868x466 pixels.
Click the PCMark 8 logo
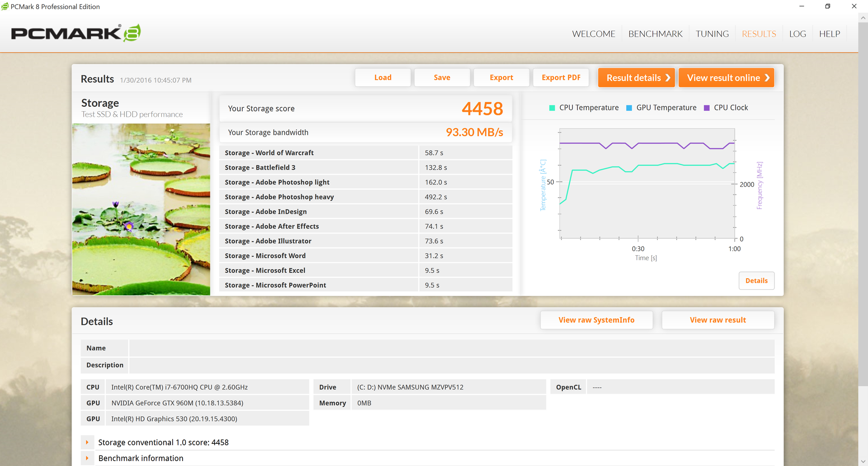click(x=76, y=33)
